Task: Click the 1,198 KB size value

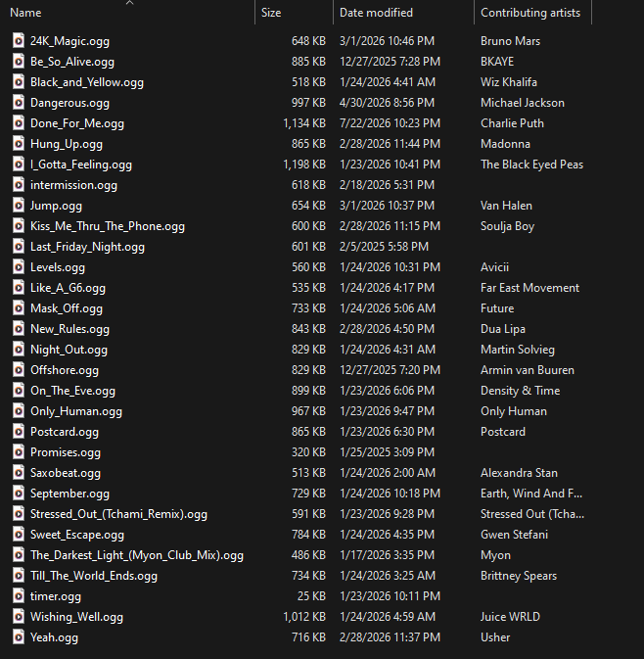Action: 304,165
